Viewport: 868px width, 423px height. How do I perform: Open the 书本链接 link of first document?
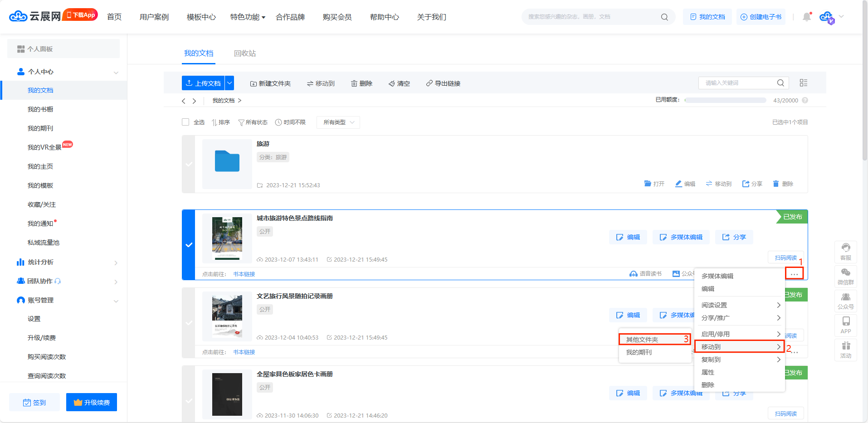[244, 274]
